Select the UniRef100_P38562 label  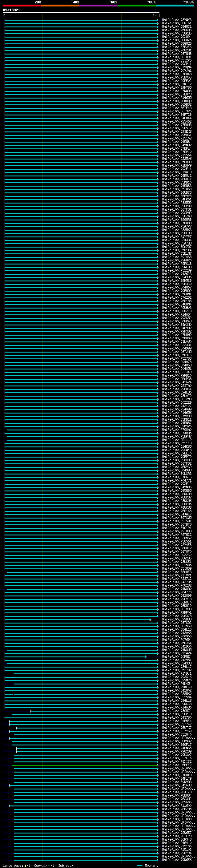pyautogui.click(x=177, y=538)
